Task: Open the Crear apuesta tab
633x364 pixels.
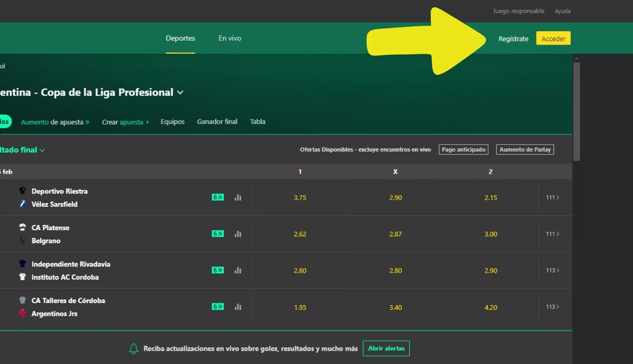Action: [x=126, y=122]
